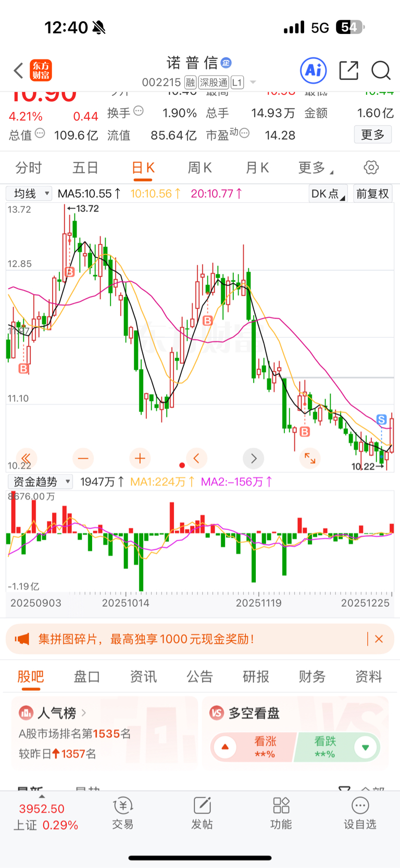
Task: Expand the 更多 chart period menu
Action: point(316,168)
